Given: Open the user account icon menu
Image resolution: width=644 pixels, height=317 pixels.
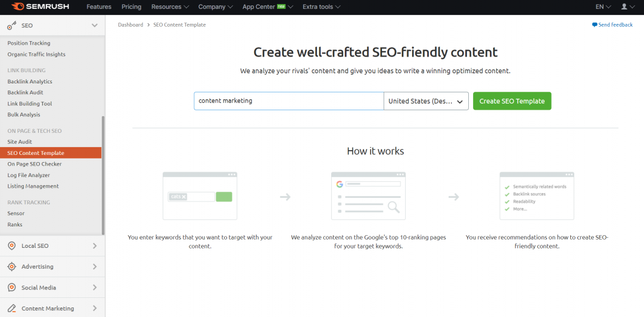Looking at the screenshot, I should pyautogui.click(x=627, y=7).
